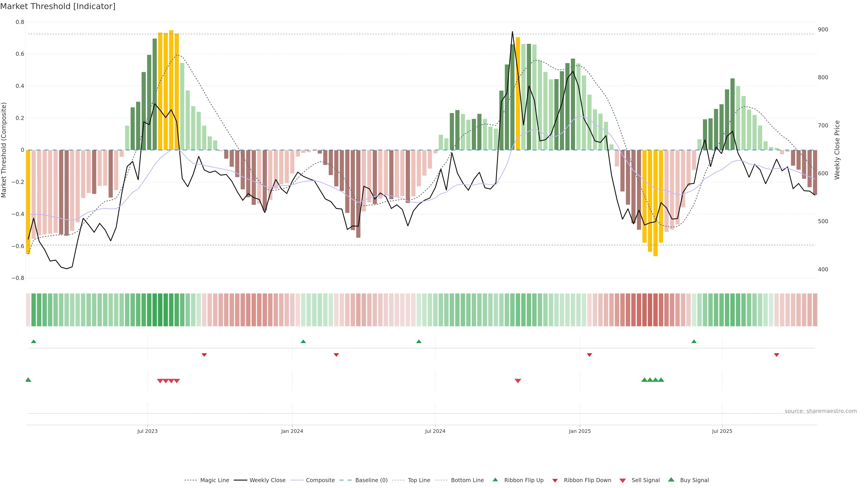Click the Jul 2023 x-axis tick label
The image size is (868, 488).
pos(147,431)
